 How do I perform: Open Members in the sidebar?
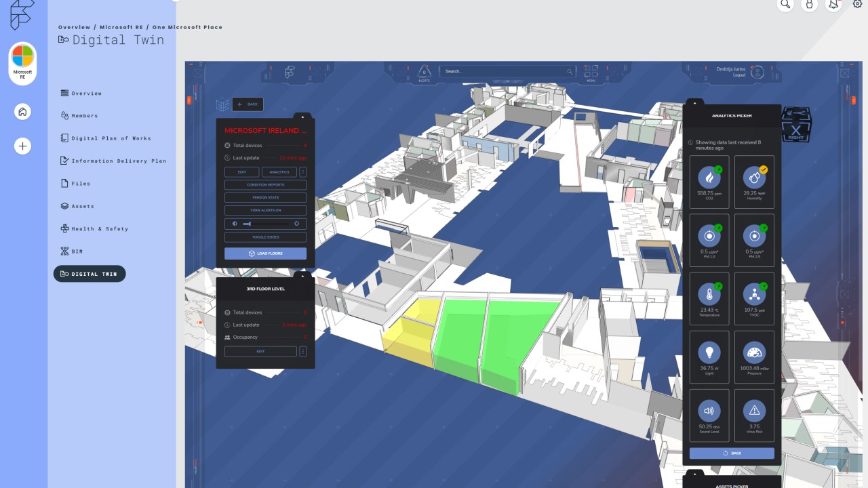pyautogui.click(x=79, y=116)
